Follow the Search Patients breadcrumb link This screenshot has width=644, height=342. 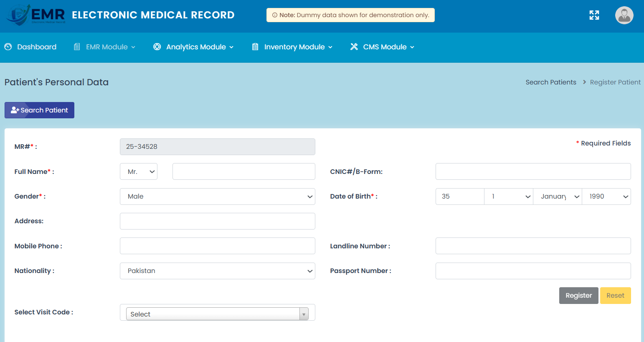coord(550,82)
